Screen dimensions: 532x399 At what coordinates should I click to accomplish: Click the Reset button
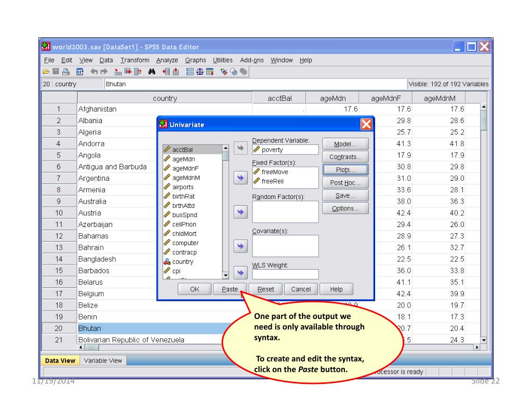pos(265,289)
